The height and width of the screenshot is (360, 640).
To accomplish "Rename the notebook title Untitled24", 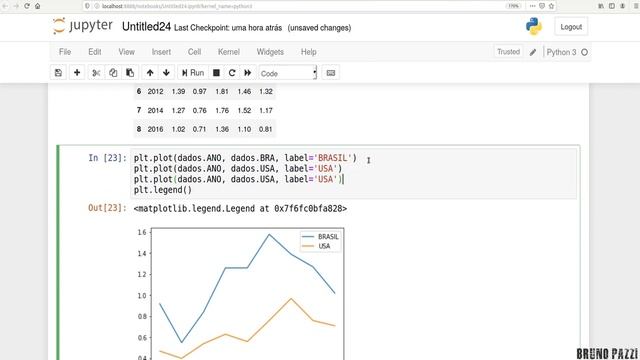I will point(146,27).
